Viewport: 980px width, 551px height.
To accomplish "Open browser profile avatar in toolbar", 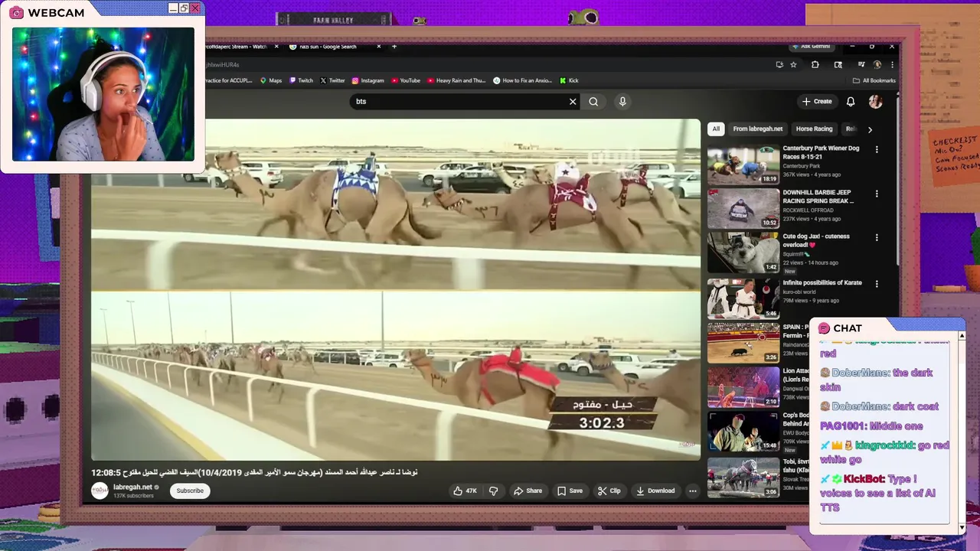I will 877,65.
